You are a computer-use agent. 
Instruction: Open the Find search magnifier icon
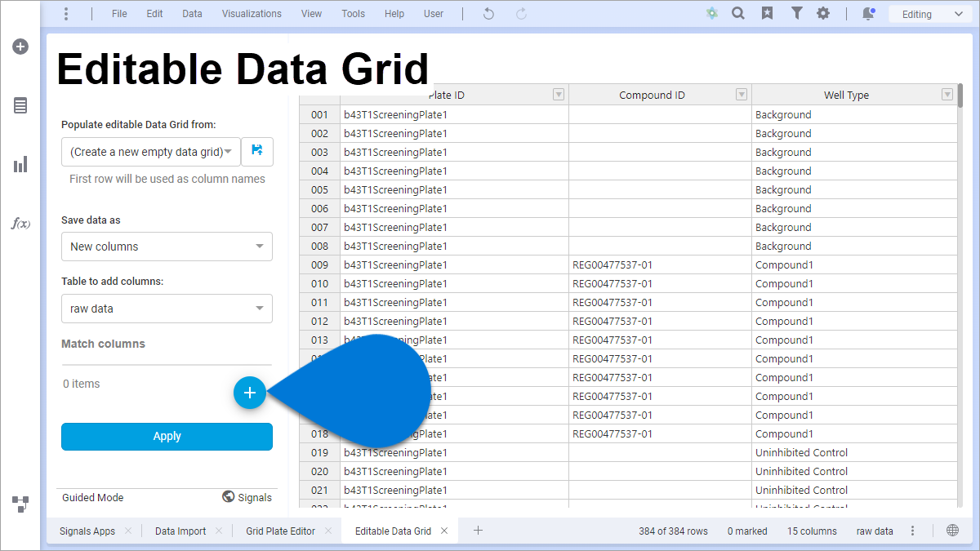(x=738, y=14)
